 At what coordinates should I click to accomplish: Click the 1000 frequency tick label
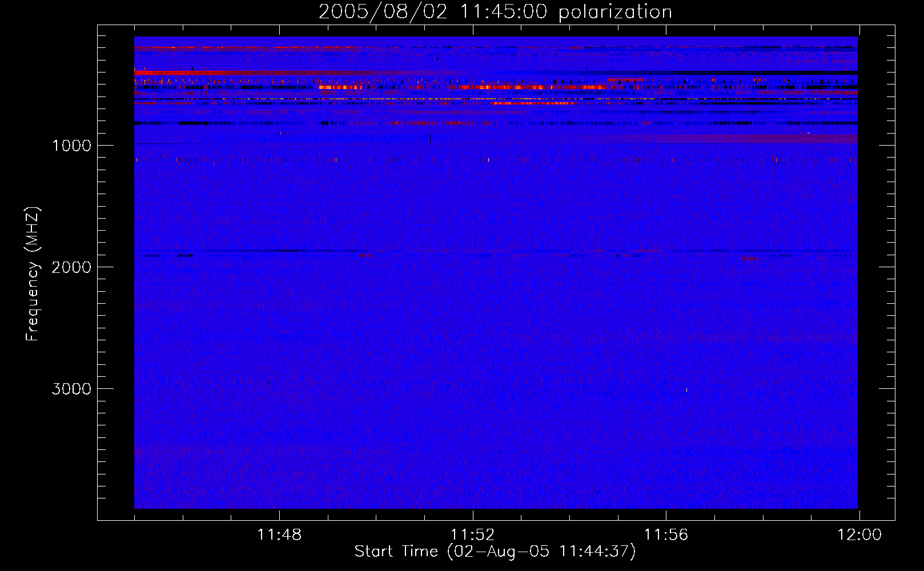71,146
